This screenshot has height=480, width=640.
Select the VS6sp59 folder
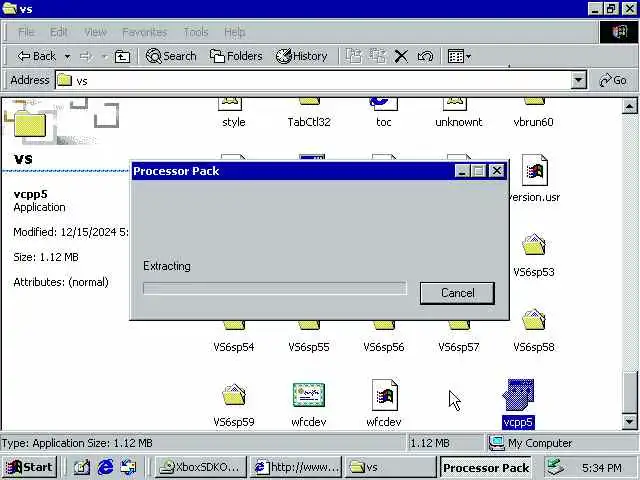[x=234, y=395]
